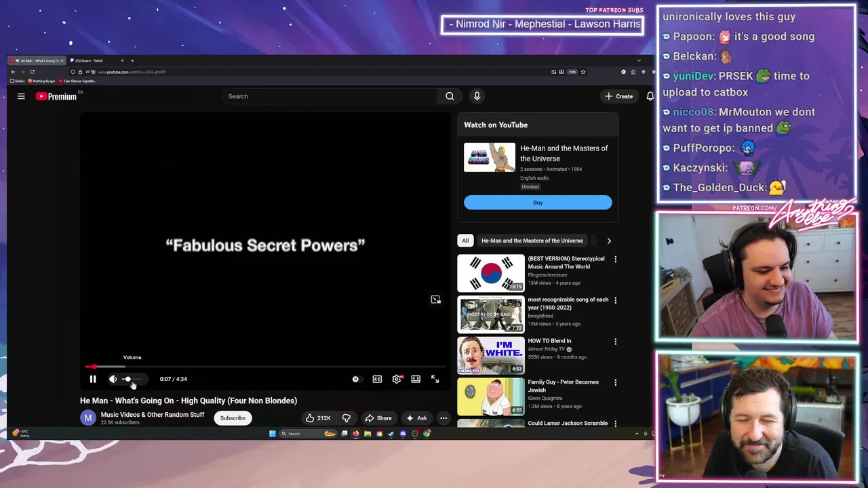This screenshot has height=488, width=868.
Task: Click the channel avatar M
Action: coord(88,418)
